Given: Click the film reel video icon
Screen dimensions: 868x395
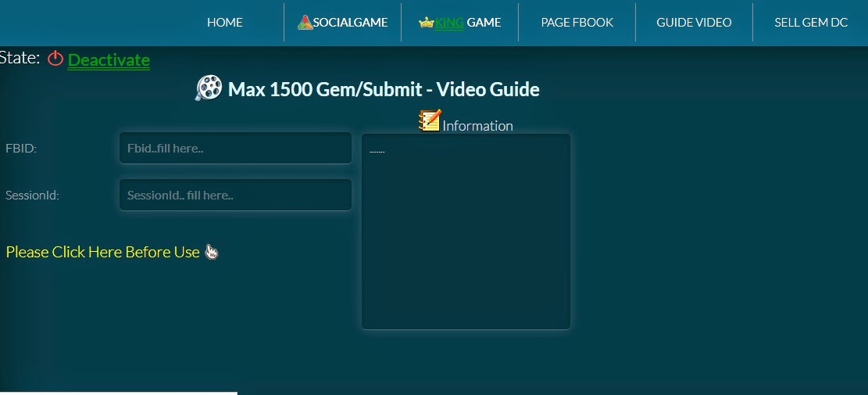Looking at the screenshot, I should coord(209,88).
